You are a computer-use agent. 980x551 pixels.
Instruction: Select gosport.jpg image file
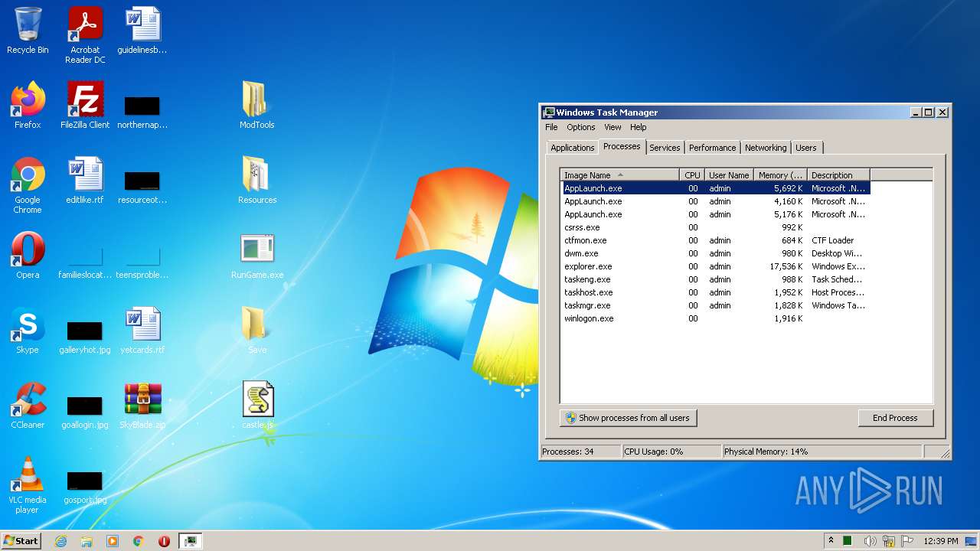[85, 487]
